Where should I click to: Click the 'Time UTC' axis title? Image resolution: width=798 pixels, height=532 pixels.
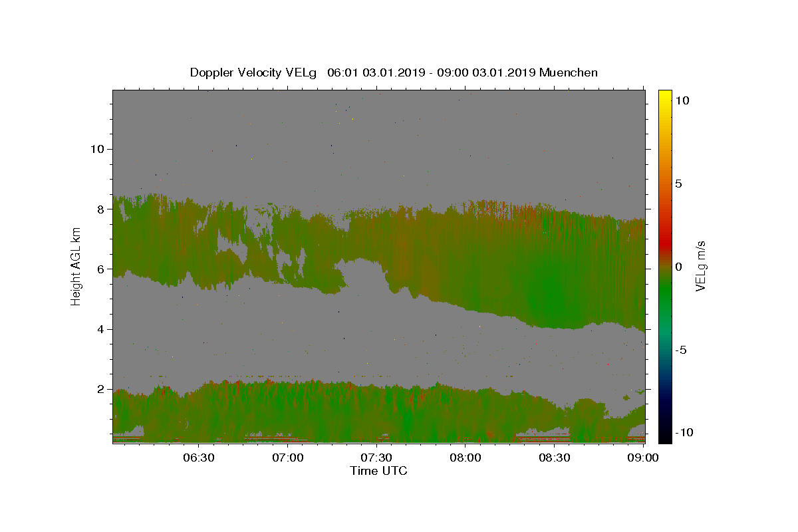point(378,471)
